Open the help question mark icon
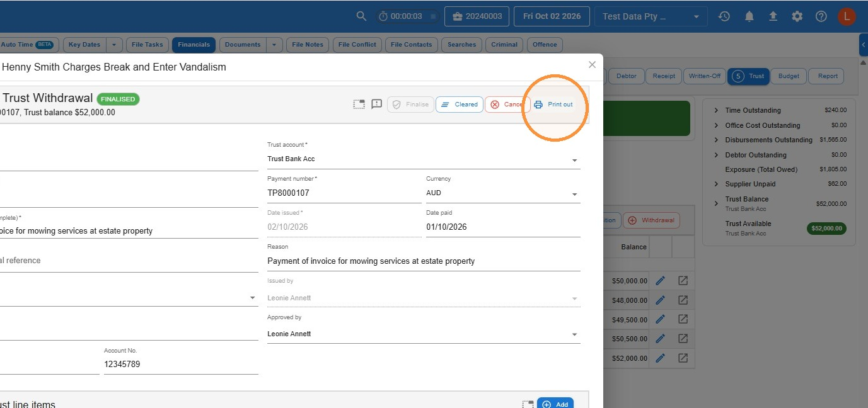The width and height of the screenshot is (868, 408). 821,16
